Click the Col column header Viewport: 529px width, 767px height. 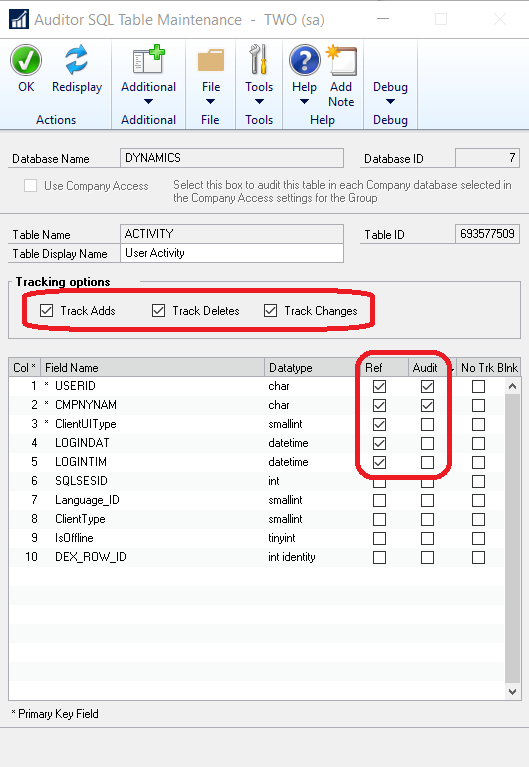pyautogui.click(x=24, y=367)
